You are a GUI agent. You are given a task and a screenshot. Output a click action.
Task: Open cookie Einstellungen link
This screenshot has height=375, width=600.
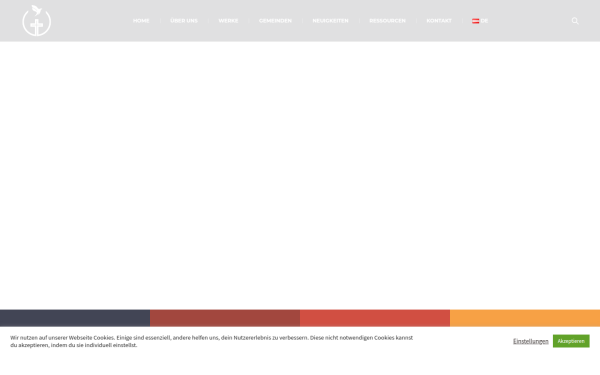[x=531, y=341]
